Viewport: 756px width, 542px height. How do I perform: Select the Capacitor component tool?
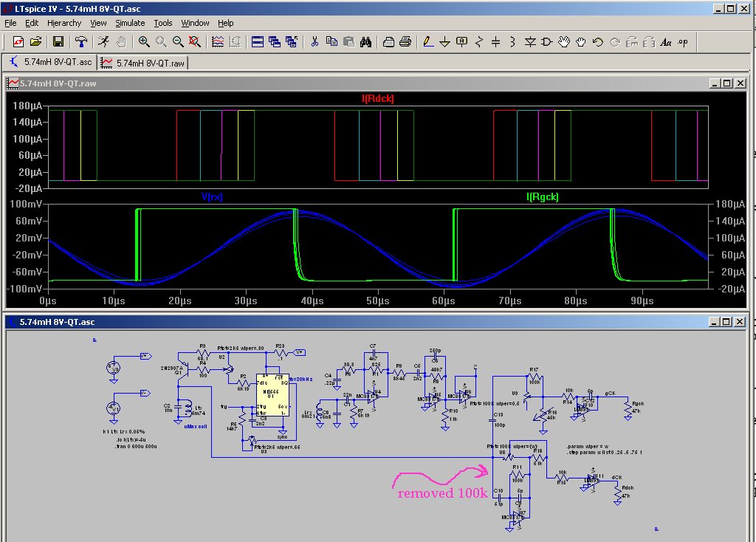(x=495, y=42)
